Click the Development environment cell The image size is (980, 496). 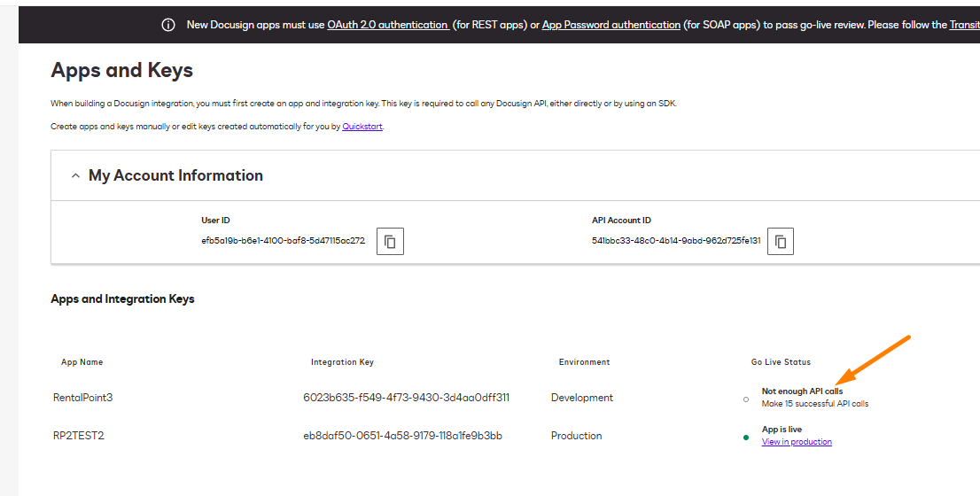pyautogui.click(x=582, y=398)
